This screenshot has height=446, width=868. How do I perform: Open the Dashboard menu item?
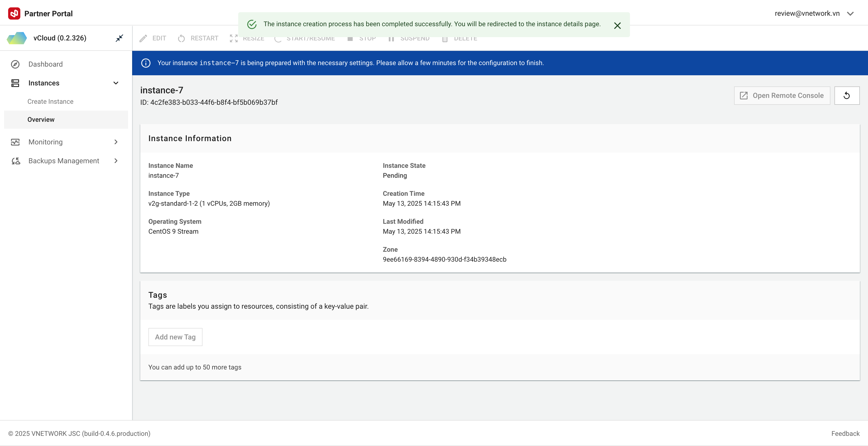pos(66,64)
